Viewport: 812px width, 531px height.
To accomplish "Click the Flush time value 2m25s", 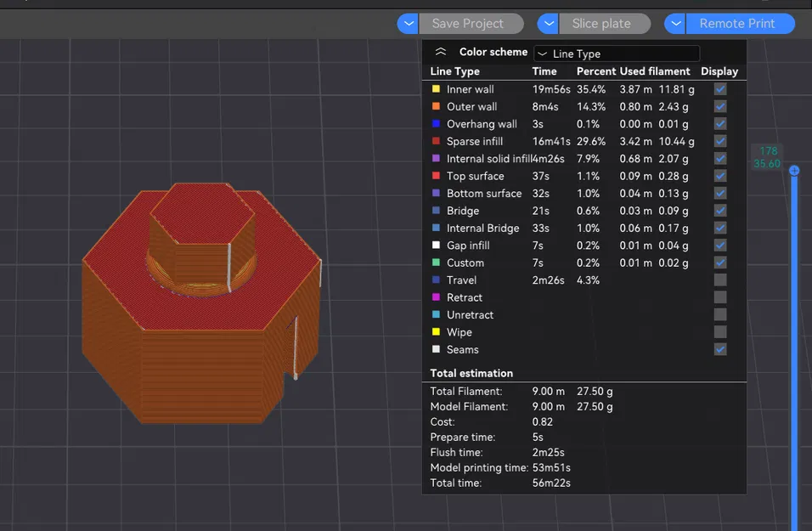I will (549, 452).
